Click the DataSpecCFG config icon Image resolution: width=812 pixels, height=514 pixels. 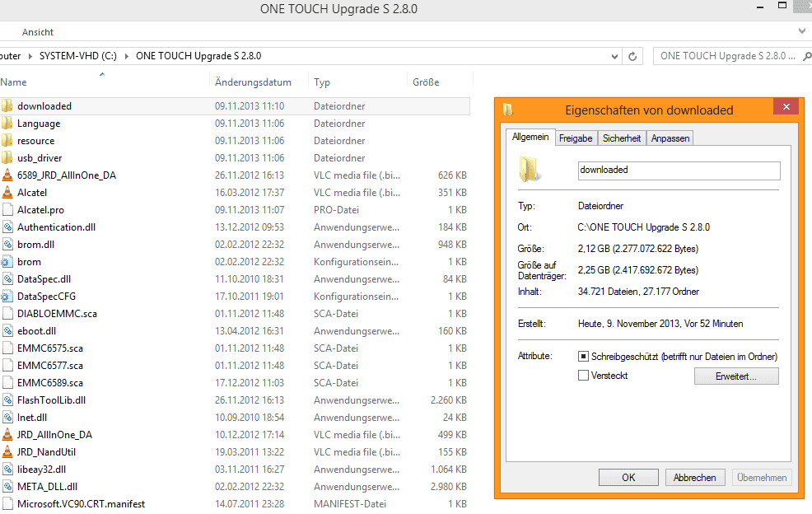click(x=7, y=297)
